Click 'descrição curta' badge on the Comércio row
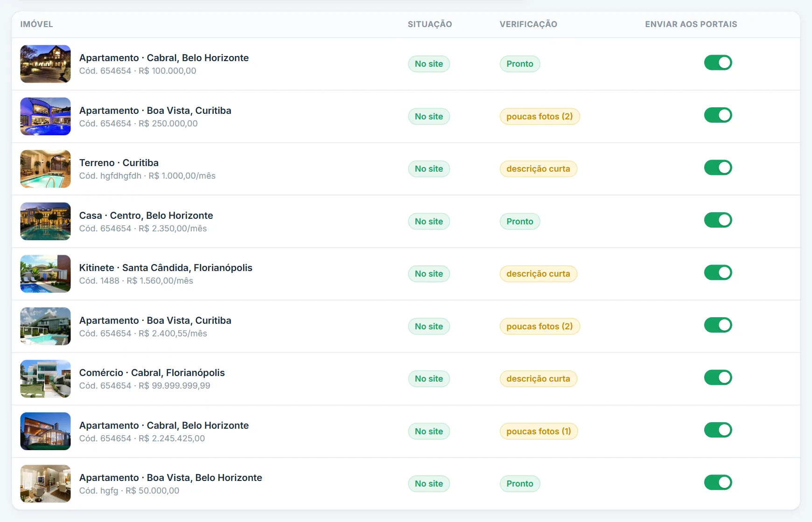Screen dimensions: 812x522 (538, 379)
